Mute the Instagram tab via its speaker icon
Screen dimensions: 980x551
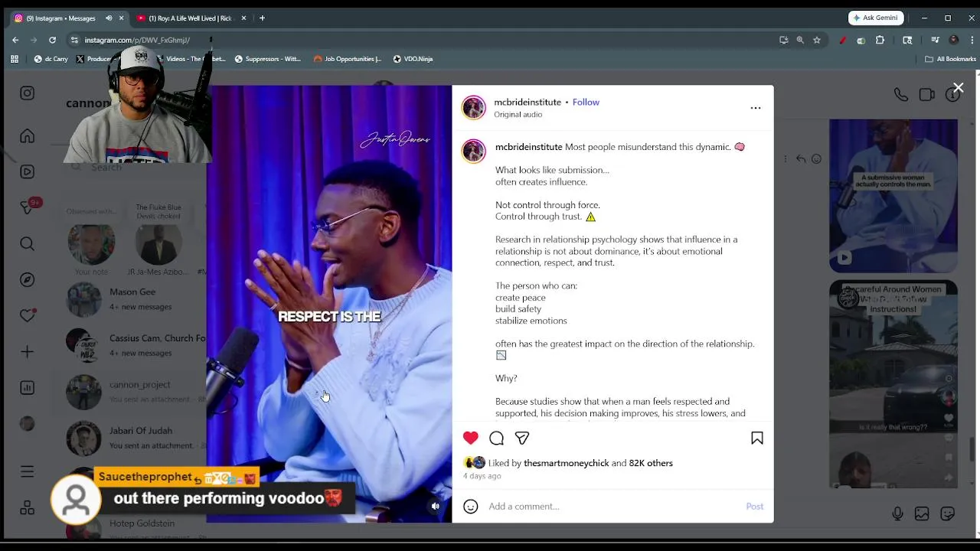[x=108, y=18]
